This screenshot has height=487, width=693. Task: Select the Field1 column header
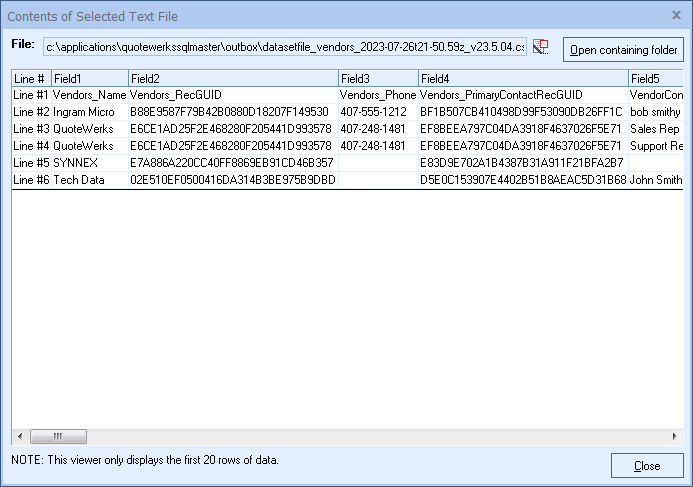pos(89,78)
